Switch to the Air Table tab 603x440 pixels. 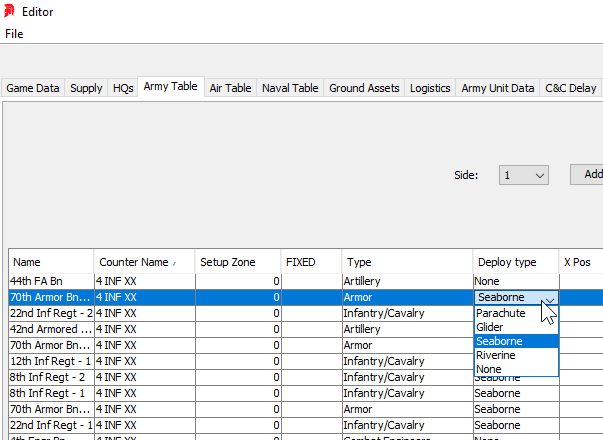click(x=230, y=88)
